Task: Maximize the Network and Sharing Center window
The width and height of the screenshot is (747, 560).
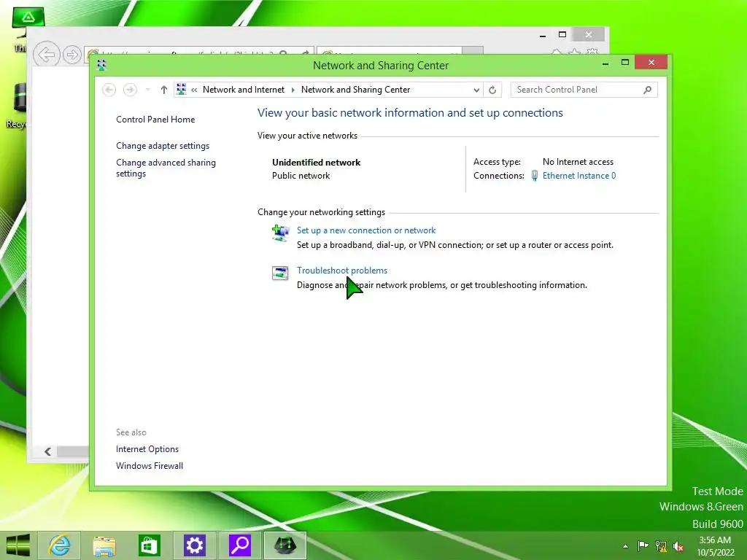Action: tap(625, 63)
